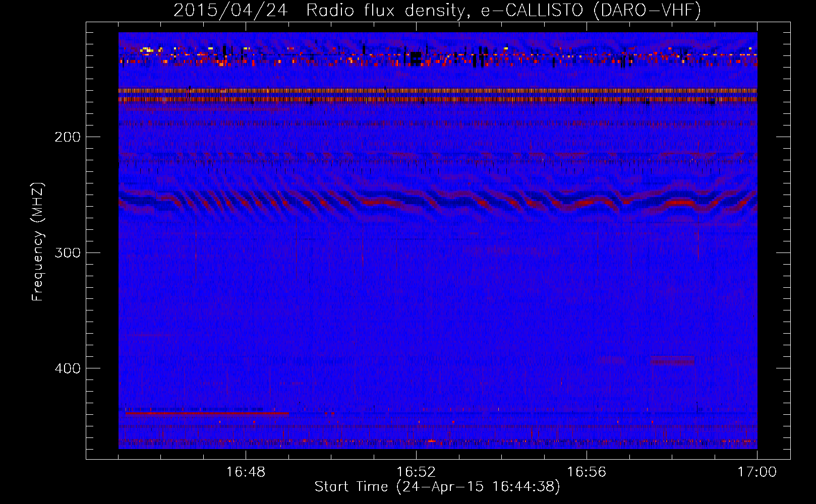Click the long red horizontal line near 440 MHz
The width and height of the screenshot is (816, 504).
207,413
